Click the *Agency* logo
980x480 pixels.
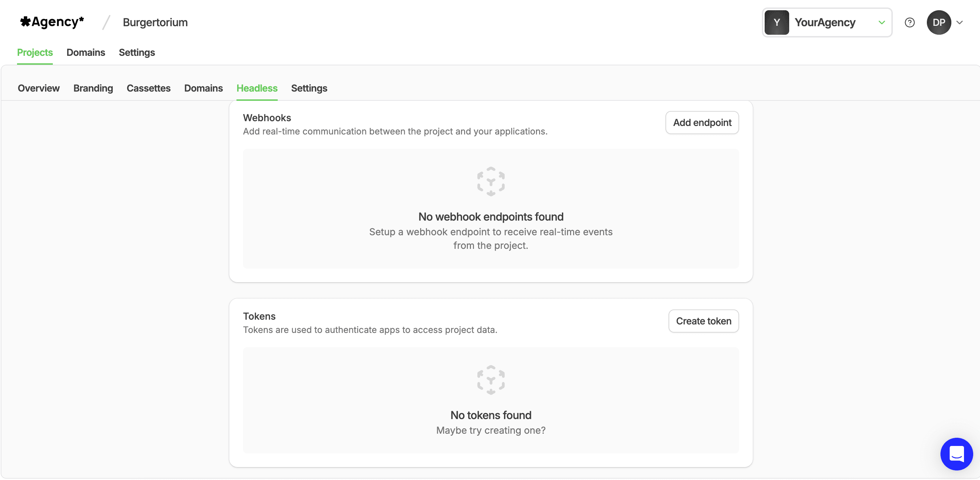point(52,22)
